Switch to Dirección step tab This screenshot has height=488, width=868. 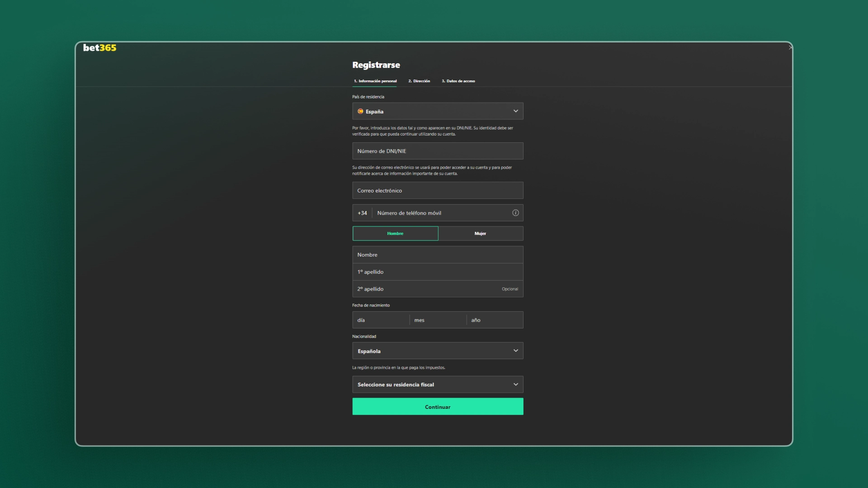[x=419, y=81]
